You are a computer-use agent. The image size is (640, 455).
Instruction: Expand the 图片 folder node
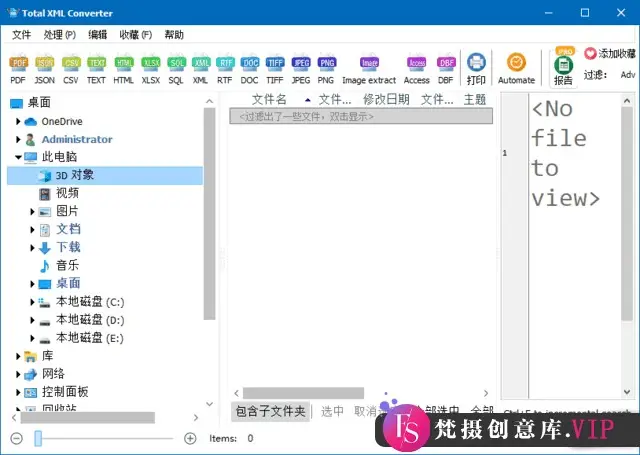tap(32, 211)
